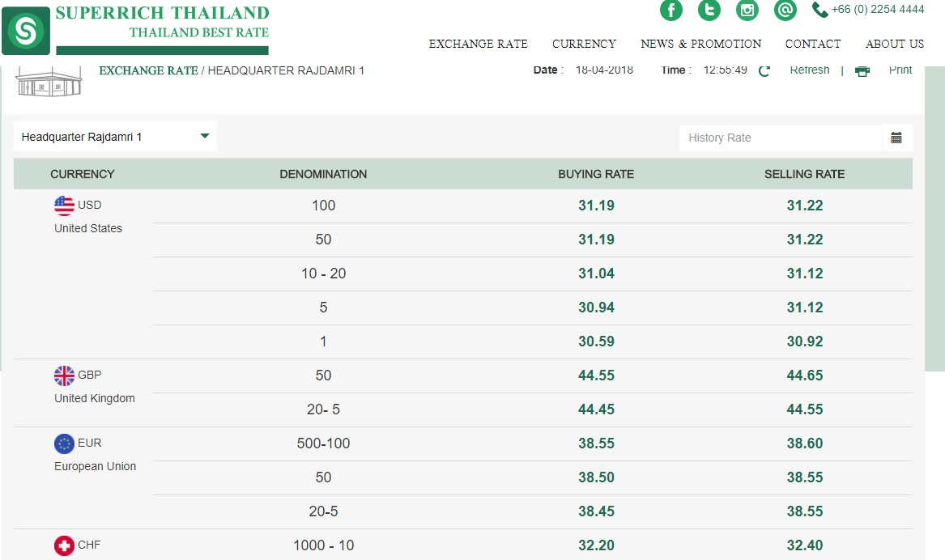The height and width of the screenshot is (560, 945).
Task: Click the History Rate input field
Action: [781, 138]
